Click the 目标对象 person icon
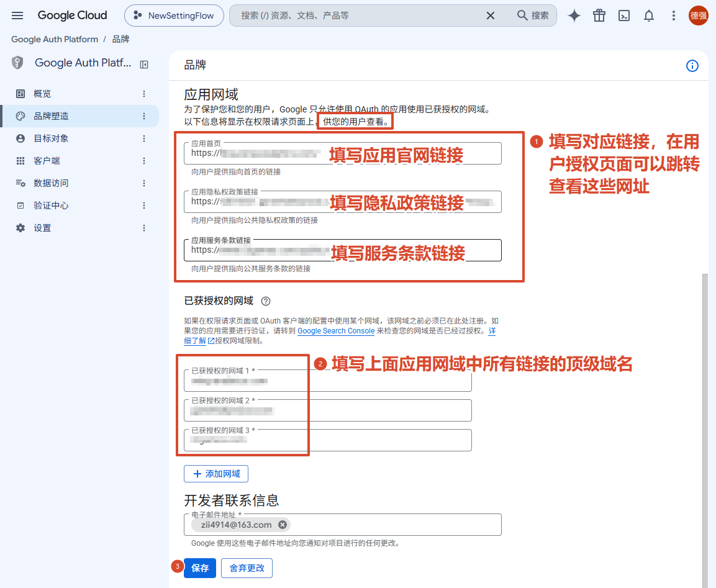The image size is (716, 588). [20, 138]
